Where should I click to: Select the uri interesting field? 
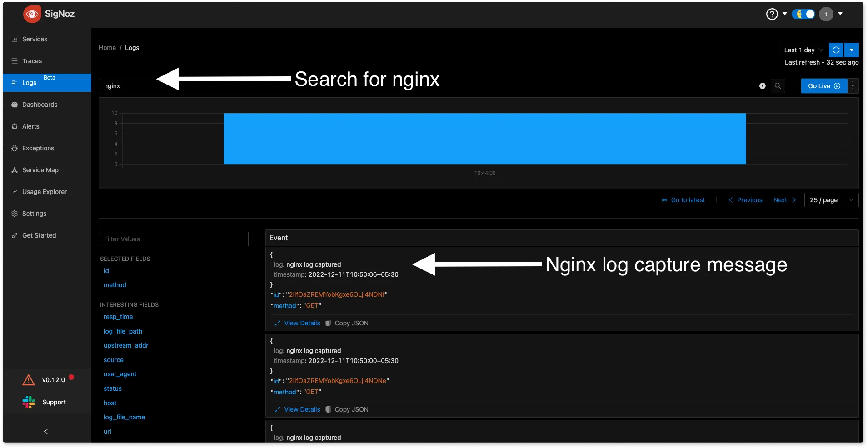point(107,432)
